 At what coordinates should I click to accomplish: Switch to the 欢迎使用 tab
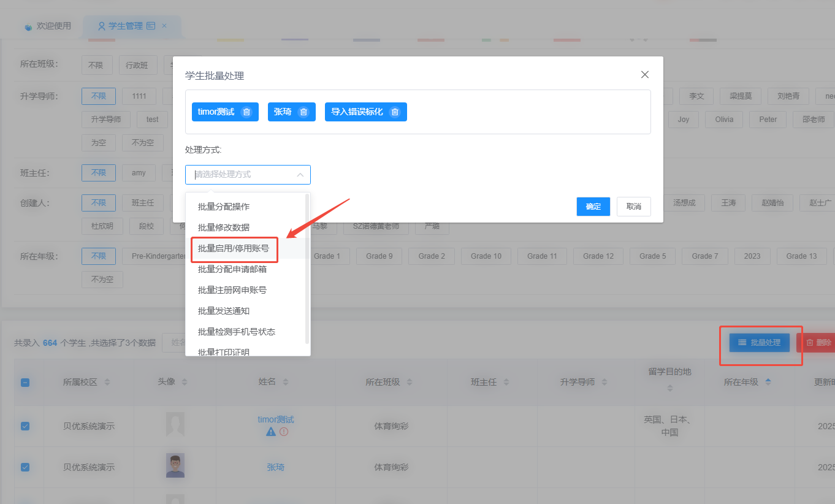[x=48, y=26]
